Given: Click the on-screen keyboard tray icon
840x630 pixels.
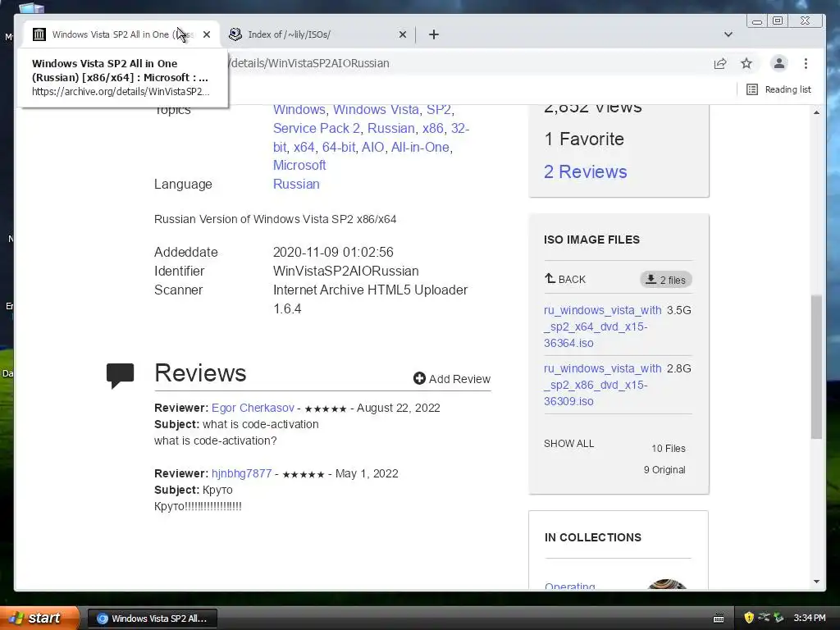Looking at the screenshot, I should [719, 619].
